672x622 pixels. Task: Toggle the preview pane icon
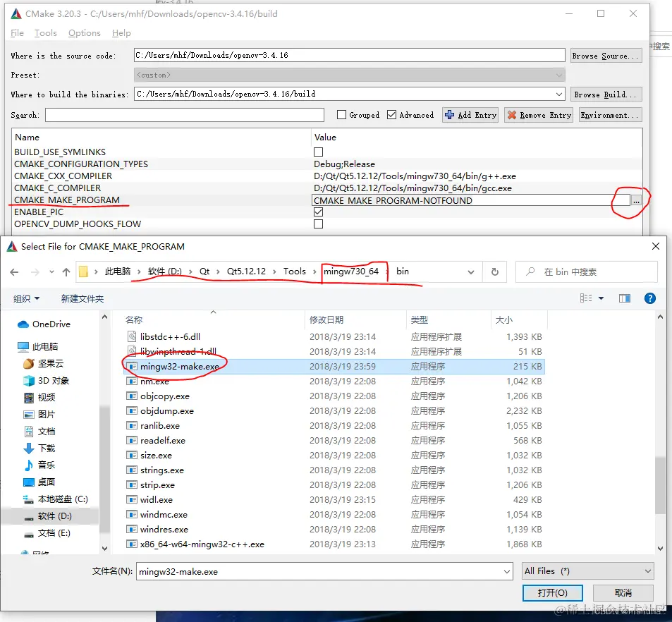point(625,298)
